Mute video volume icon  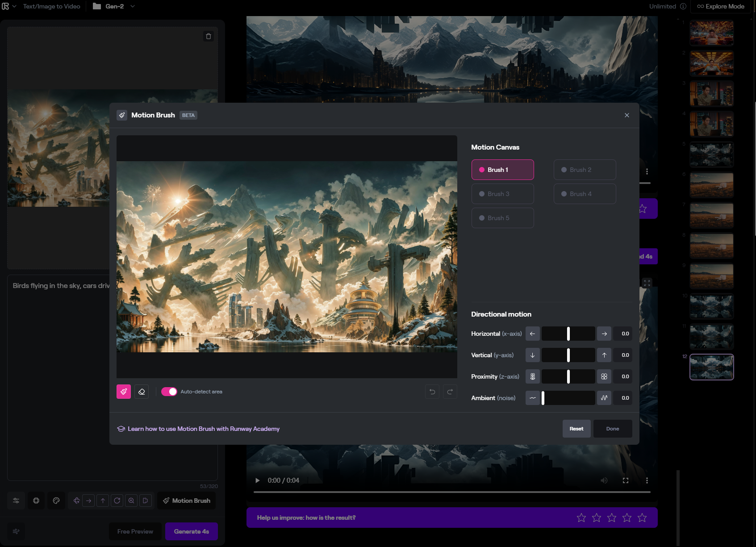pos(604,480)
